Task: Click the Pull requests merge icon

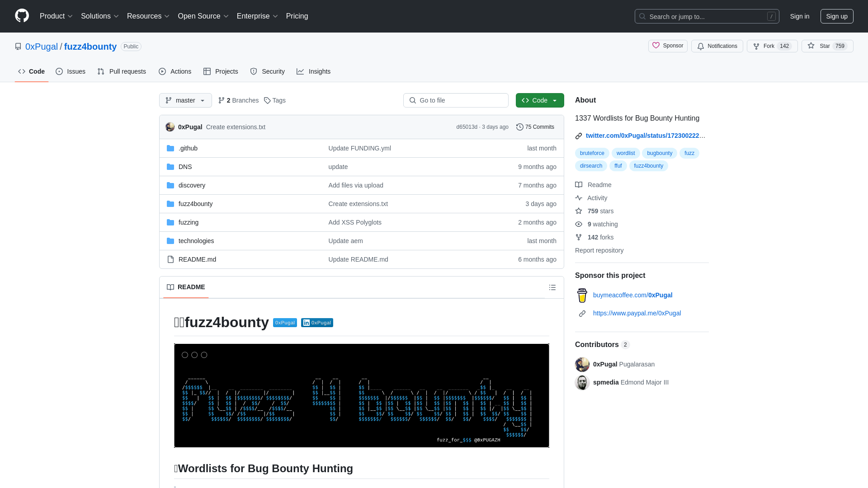Action: tap(101, 71)
